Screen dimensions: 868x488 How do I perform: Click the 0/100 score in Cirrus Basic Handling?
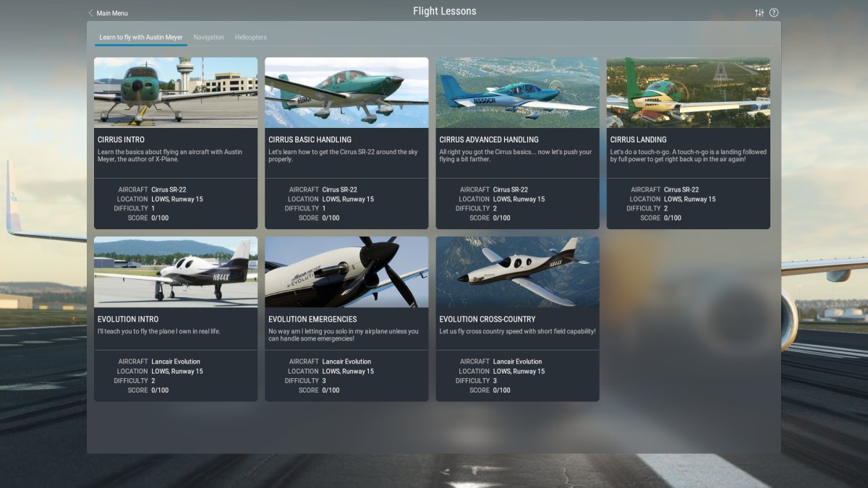[x=331, y=218]
